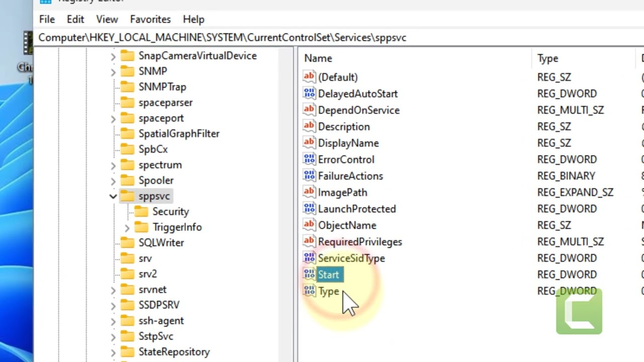644x362 pixels.
Task: Expand the SnapCameraVirtualDevice key
Action: (113, 56)
